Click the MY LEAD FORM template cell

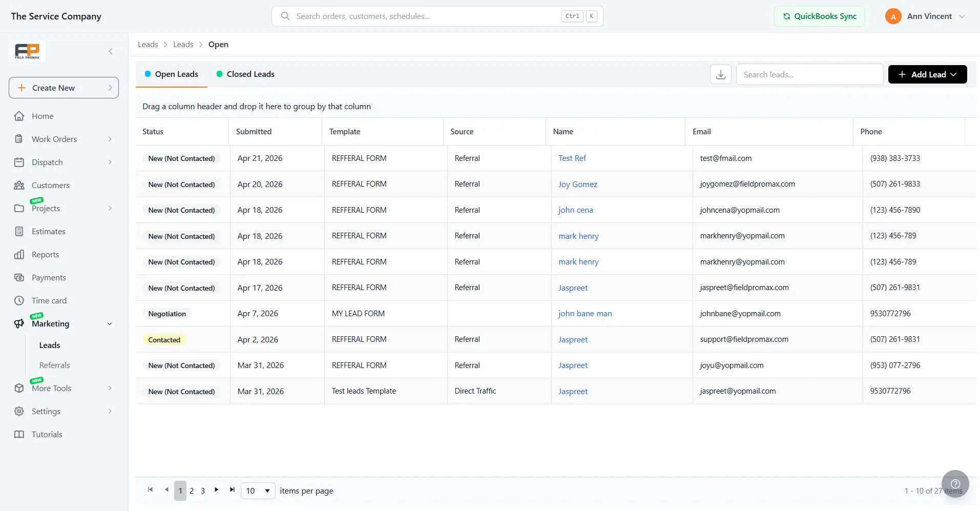coord(358,314)
